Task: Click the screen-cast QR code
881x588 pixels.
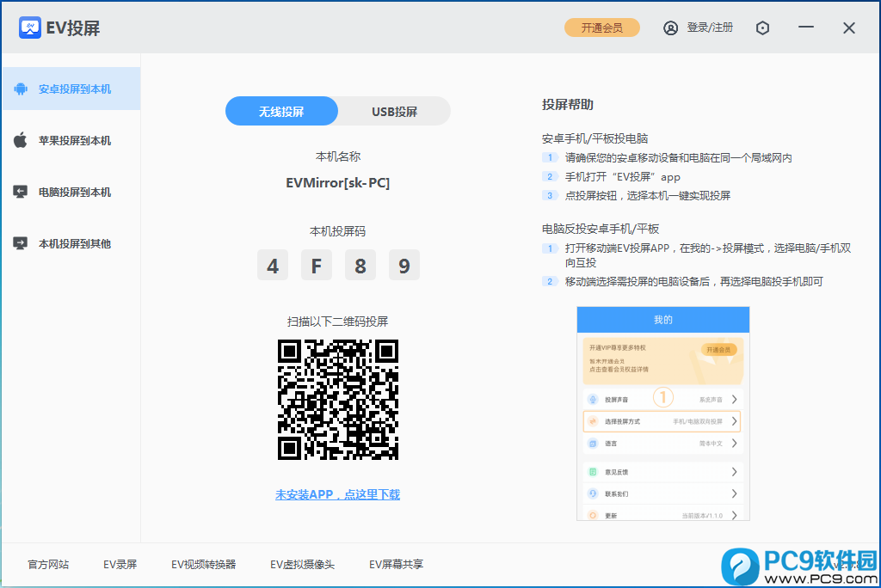Action: click(x=338, y=399)
